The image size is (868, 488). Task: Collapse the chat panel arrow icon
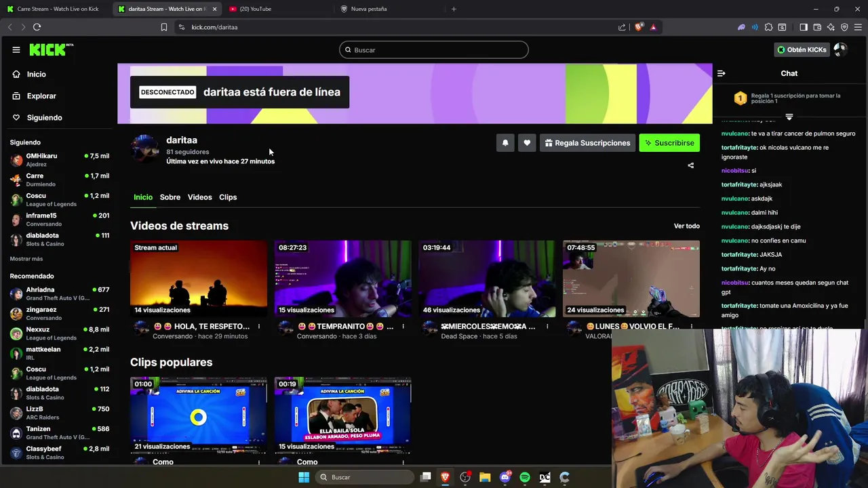722,73
